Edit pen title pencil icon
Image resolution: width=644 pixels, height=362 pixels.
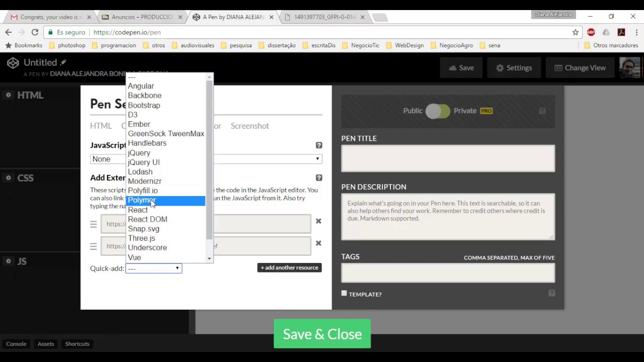(x=63, y=62)
